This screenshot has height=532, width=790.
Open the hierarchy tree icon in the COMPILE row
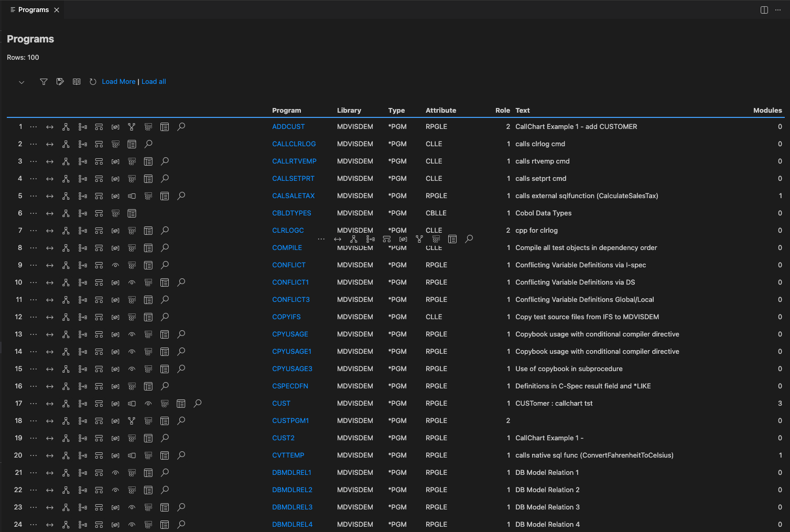(66, 248)
